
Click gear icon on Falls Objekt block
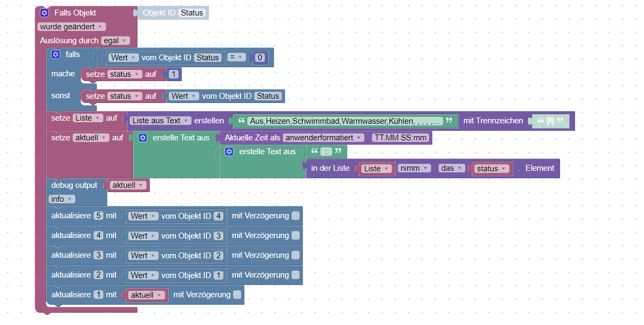[44, 12]
